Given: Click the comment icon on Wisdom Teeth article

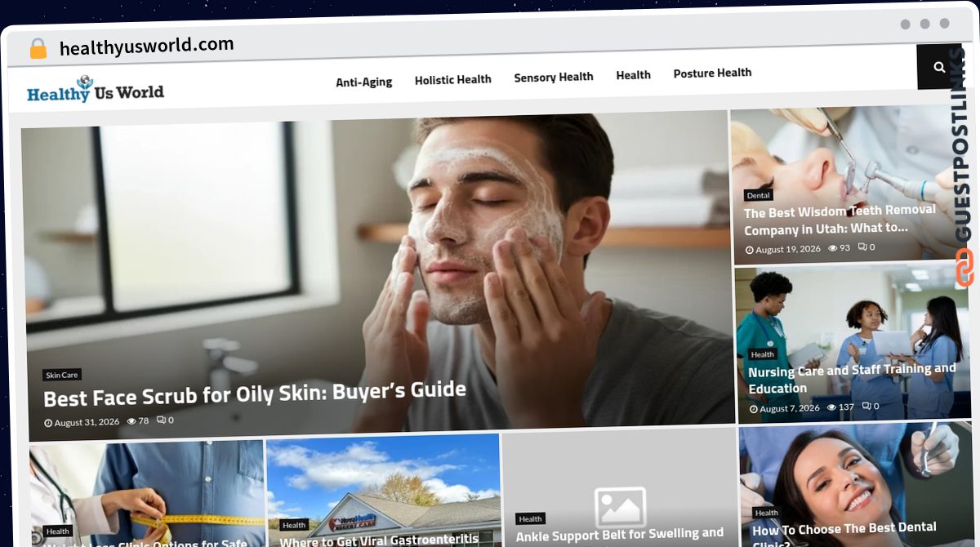Looking at the screenshot, I should point(862,247).
